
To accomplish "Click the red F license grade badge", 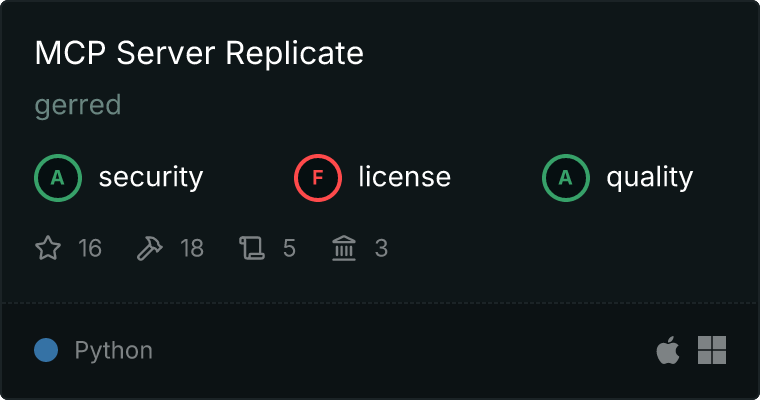I will pos(318,178).
